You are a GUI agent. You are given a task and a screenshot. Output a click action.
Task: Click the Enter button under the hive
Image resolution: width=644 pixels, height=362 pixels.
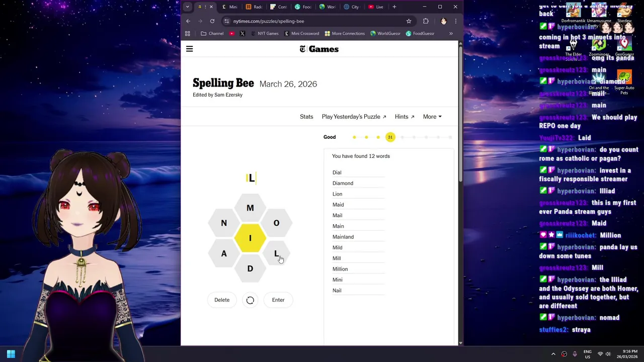click(x=278, y=300)
